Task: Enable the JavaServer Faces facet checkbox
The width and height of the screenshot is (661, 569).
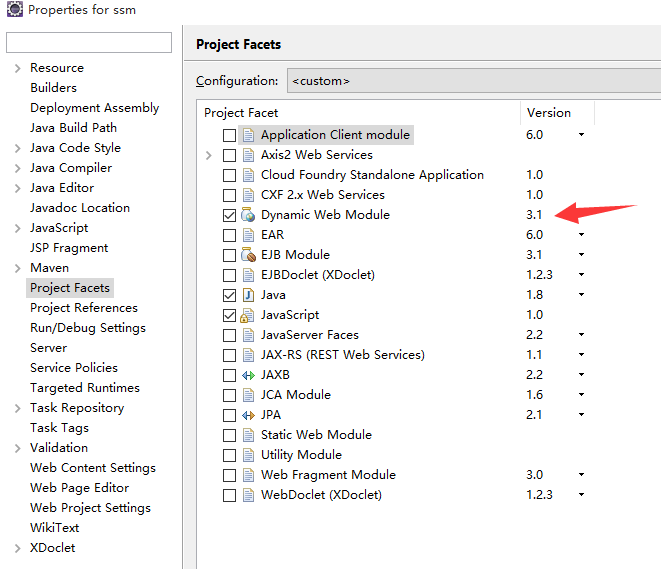Action: (230, 335)
